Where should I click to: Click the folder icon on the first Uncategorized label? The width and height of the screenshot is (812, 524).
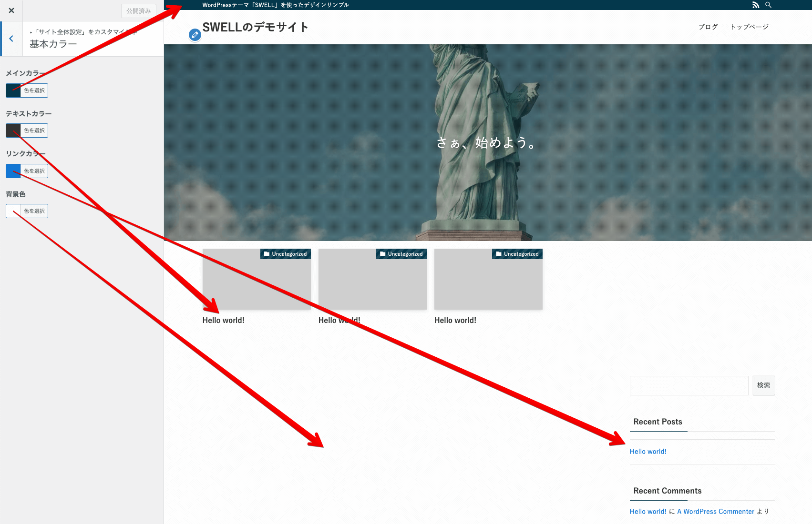click(x=267, y=254)
